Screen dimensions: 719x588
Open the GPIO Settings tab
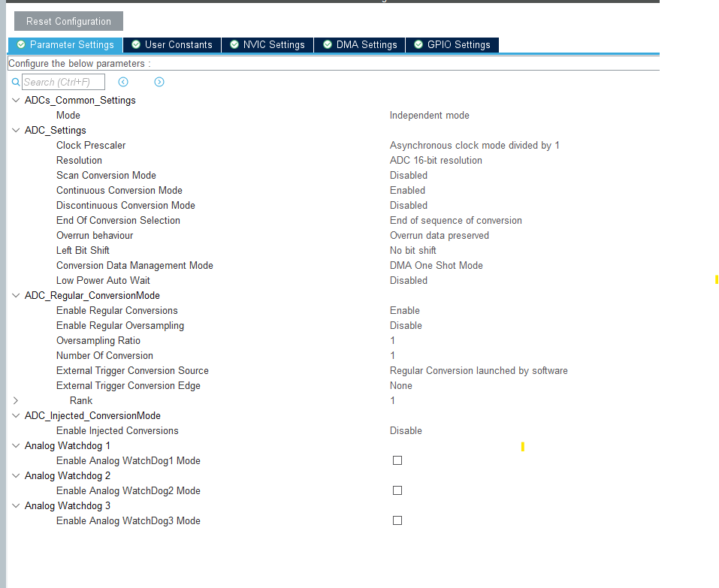tap(452, 45)
